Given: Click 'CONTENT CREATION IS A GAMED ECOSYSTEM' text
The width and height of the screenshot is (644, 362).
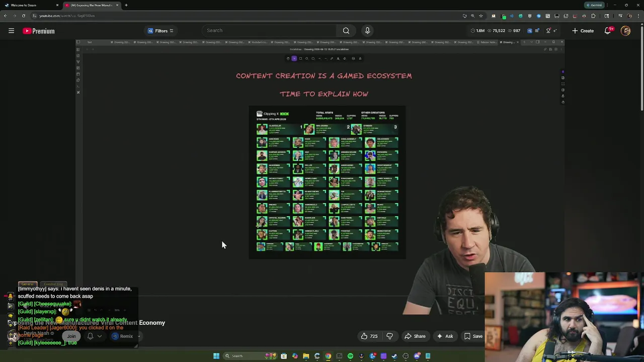Looking at the screenshot, I should pyautogui.click(x=324, y=76).
